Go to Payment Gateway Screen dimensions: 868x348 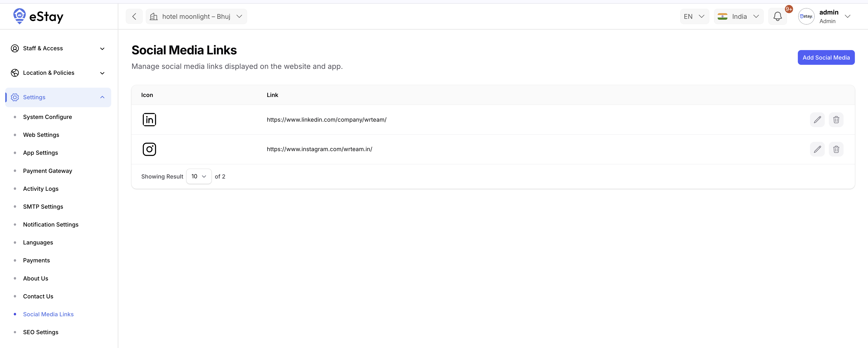coord(48,171)
